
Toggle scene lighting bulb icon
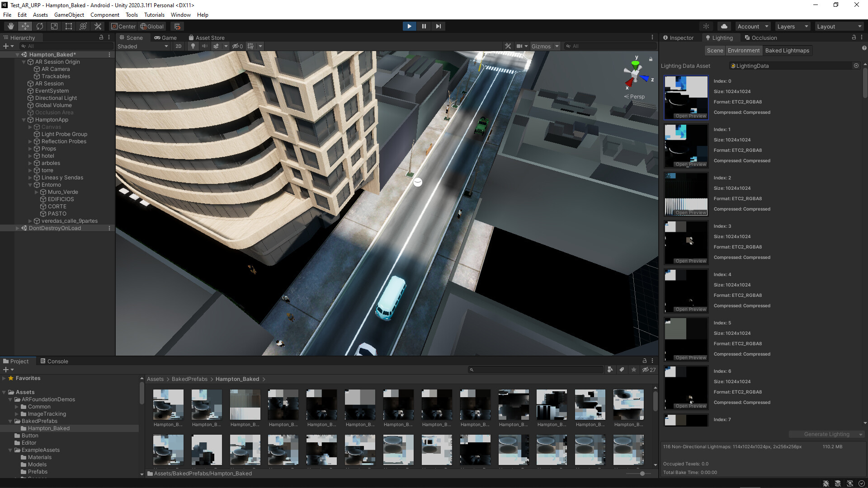(193, 46)
